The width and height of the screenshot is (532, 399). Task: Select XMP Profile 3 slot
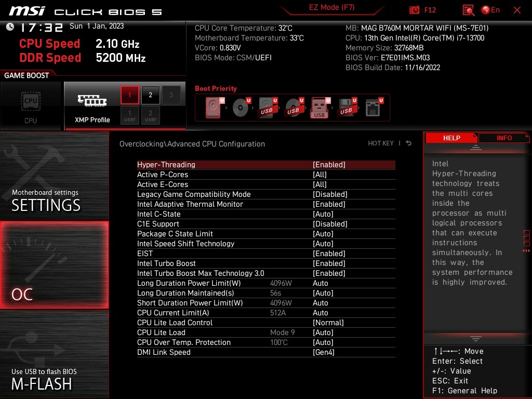click(x=171, y=95)
